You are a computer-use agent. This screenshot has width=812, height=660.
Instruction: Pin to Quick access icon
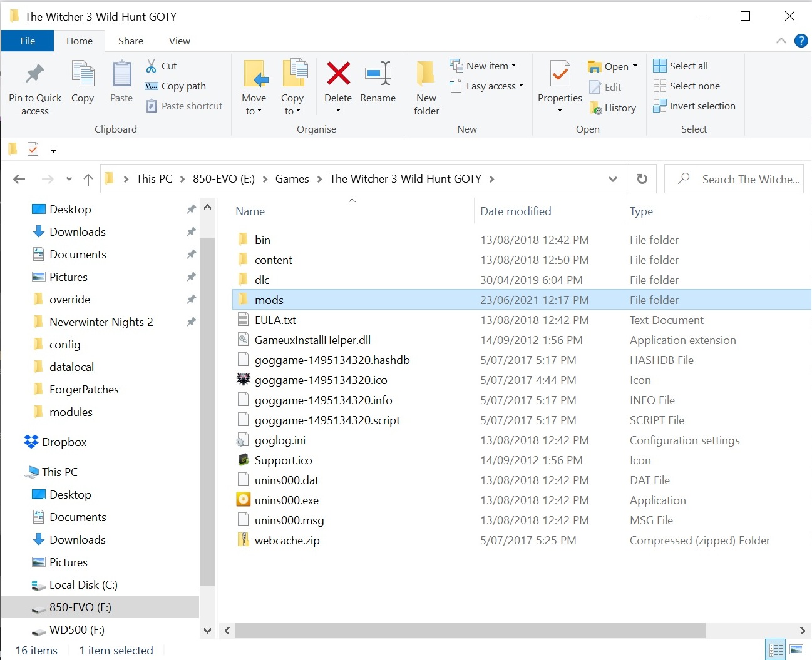35,74
